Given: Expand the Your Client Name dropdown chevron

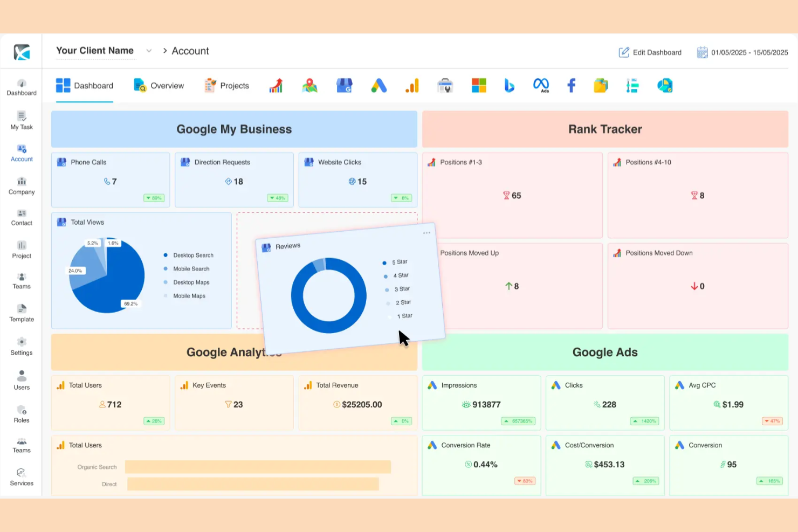Looking at the screenshot, I should pos(149,51).
